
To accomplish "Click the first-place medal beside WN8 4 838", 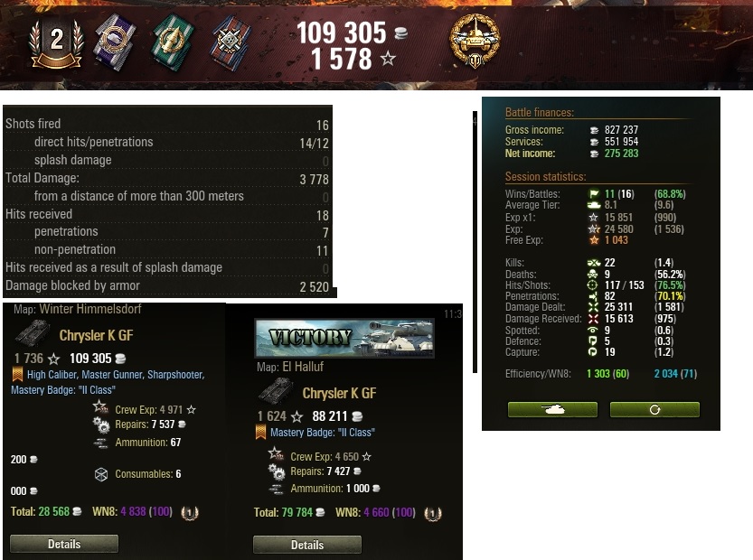I will (190, 512).
